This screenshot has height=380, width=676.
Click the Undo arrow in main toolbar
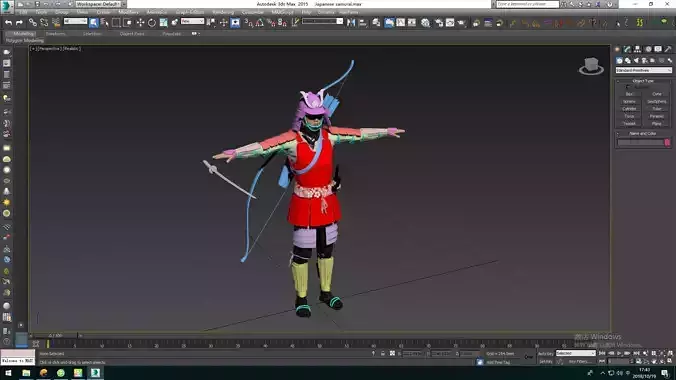coord(8,22)
